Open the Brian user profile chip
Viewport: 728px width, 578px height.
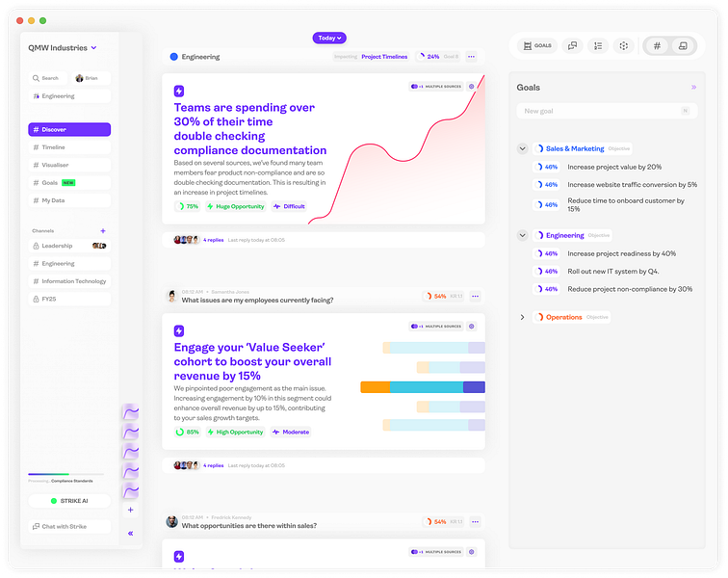point(91,78)
